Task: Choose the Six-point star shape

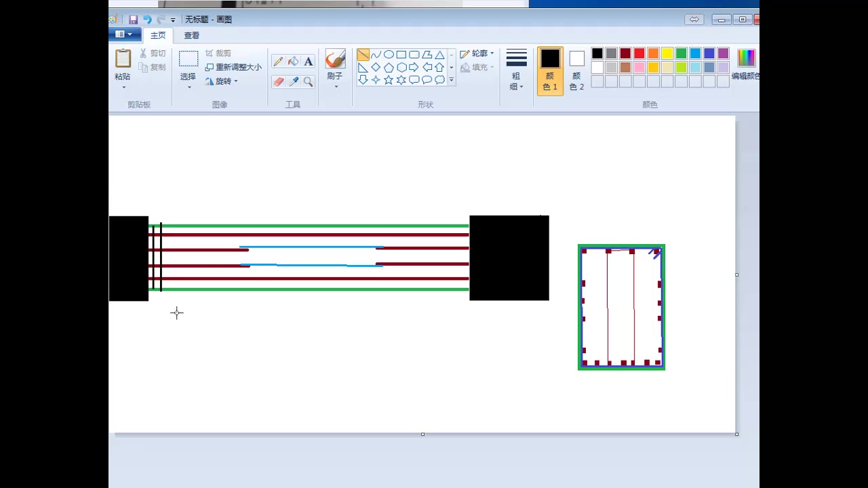Action: click(401, 79)
